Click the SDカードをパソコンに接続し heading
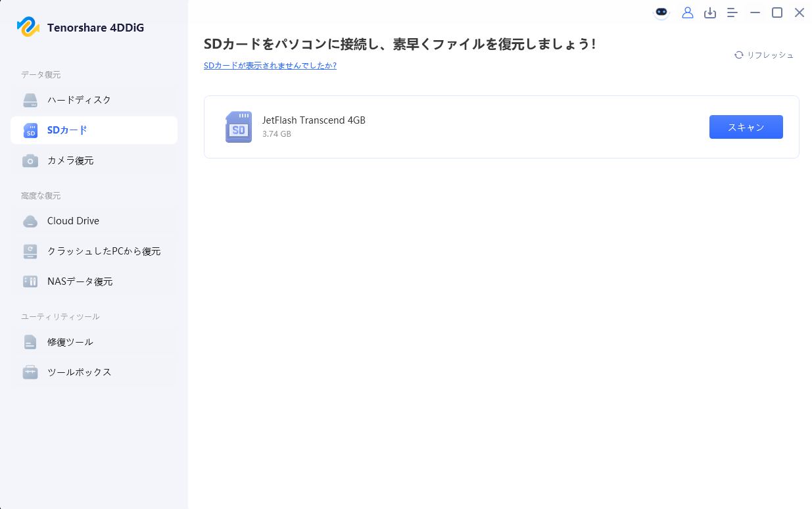The image size is (812, 509). 400,44
